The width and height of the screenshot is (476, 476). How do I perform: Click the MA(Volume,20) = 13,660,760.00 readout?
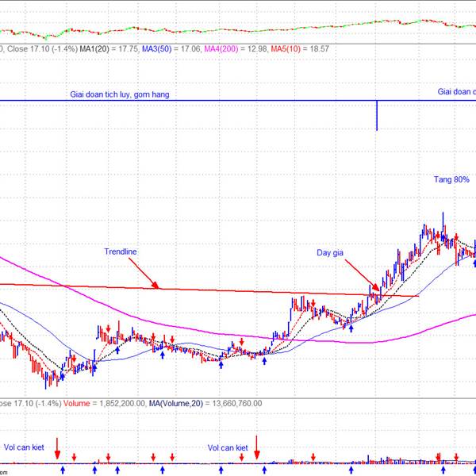coord(205,404)
